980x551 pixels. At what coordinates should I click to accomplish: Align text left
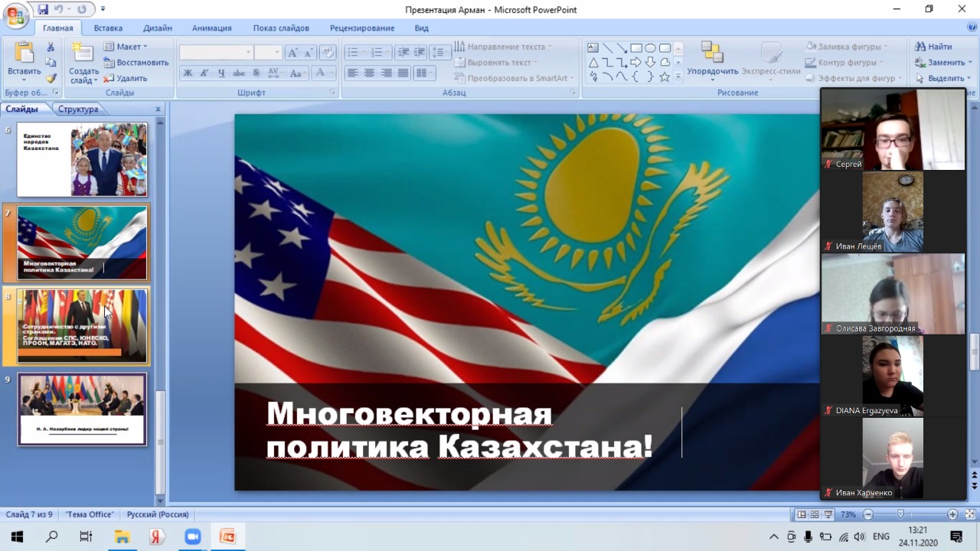pos(352,73)
